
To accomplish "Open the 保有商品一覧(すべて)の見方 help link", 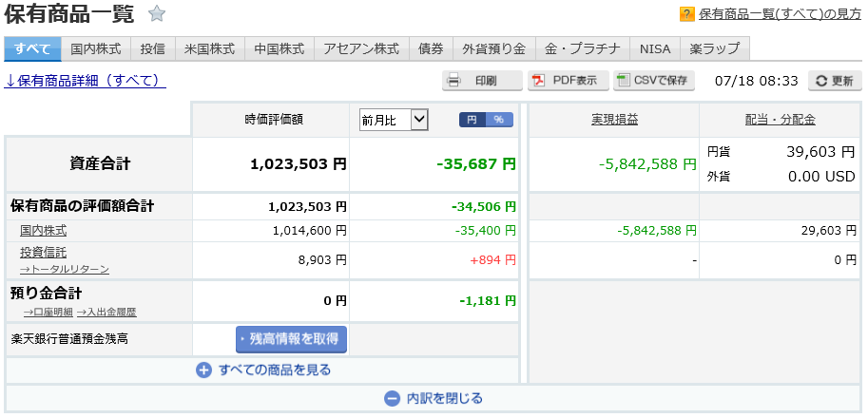I will tap(780, 14).
